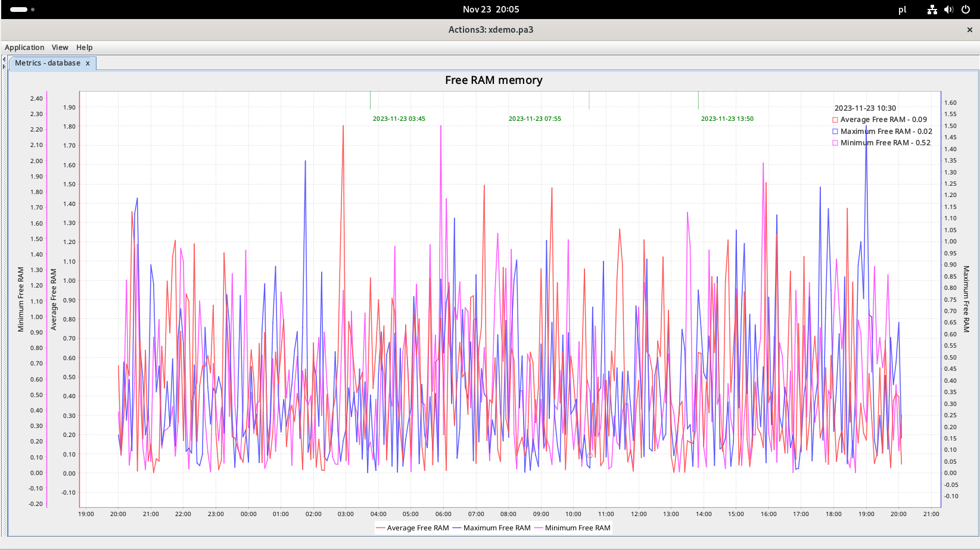This screenshot has height=550, width=980.
Task: Click the 2023-11-23 07:55 timeline marker
Action: point(534,118)
